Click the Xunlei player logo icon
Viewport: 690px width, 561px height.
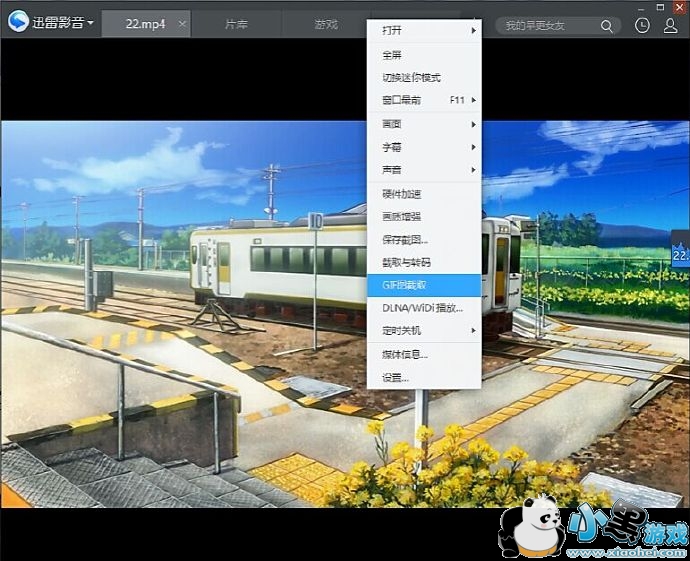[18, 21]
